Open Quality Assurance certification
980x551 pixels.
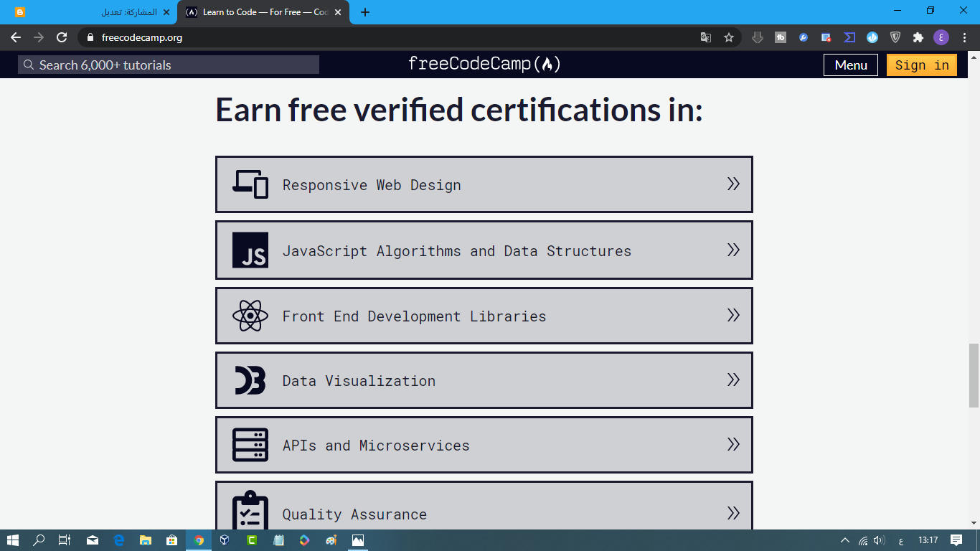484,506
